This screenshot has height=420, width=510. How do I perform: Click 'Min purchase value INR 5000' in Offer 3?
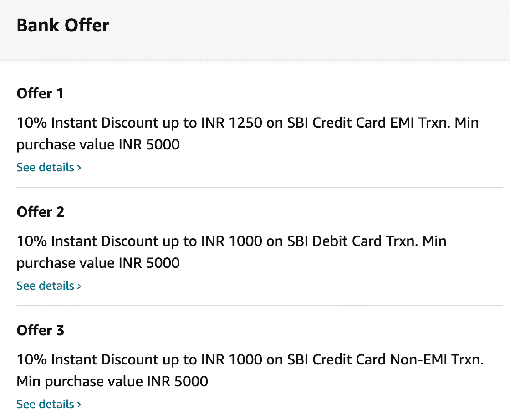pyautogui.click(x=112, y=382)
